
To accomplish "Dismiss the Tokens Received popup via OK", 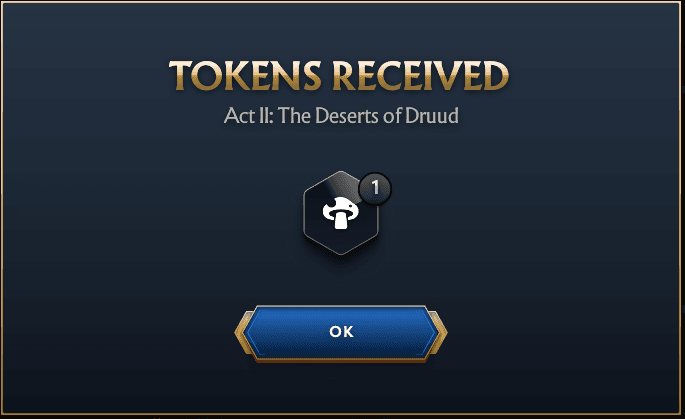I will (x=341, y=333).
